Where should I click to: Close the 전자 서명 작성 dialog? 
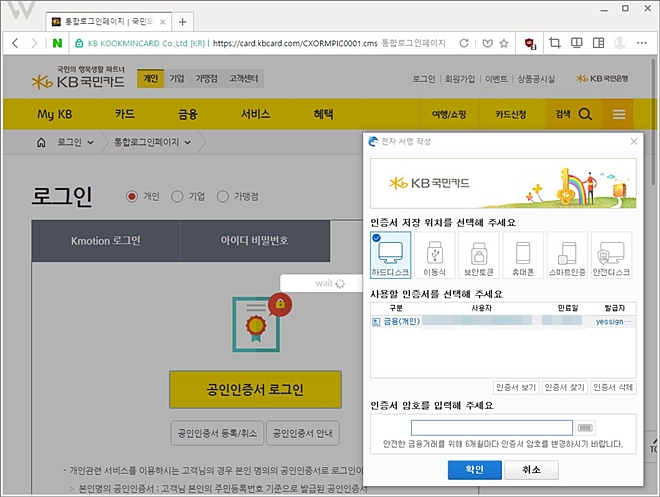[634, 141]
